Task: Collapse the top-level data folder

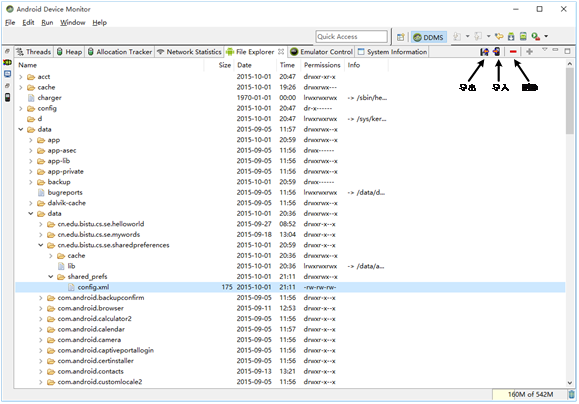Action: coord(21,129)
